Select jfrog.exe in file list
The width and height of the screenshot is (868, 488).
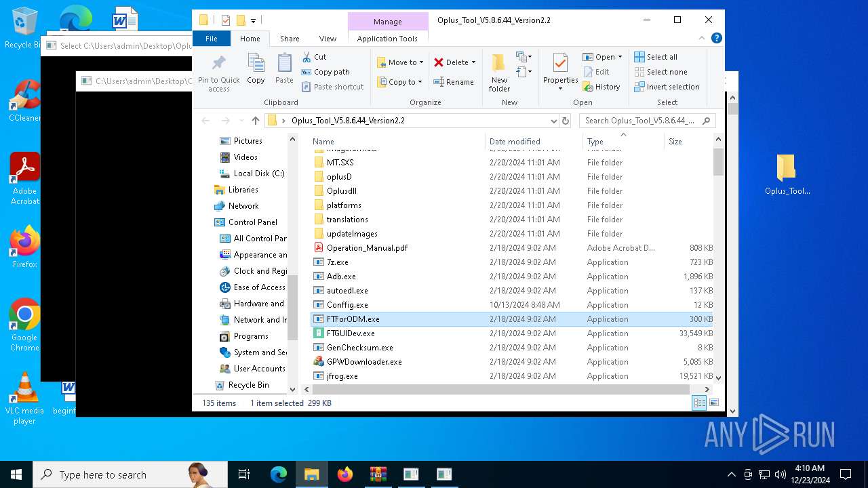point(342,376)
